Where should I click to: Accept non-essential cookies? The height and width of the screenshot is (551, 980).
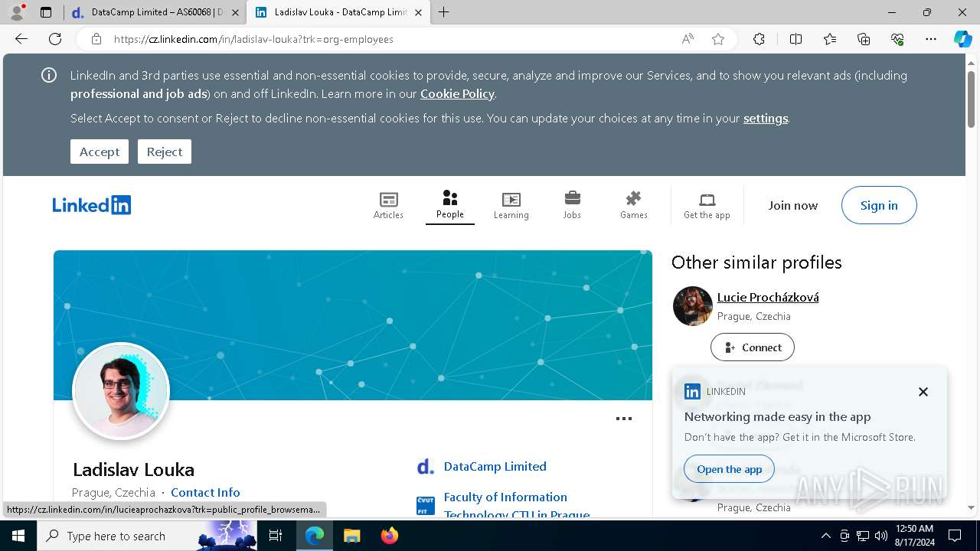[x=100, y=152]
